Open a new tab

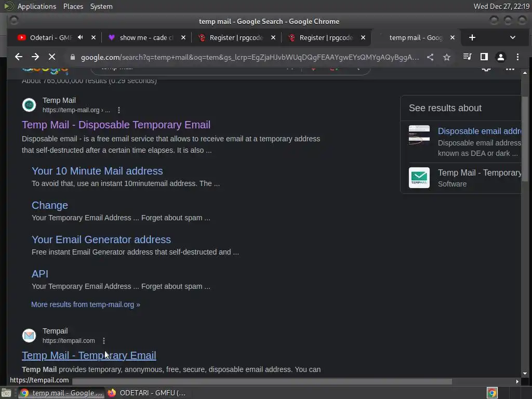pyautogui.click(x=472, y=37)
